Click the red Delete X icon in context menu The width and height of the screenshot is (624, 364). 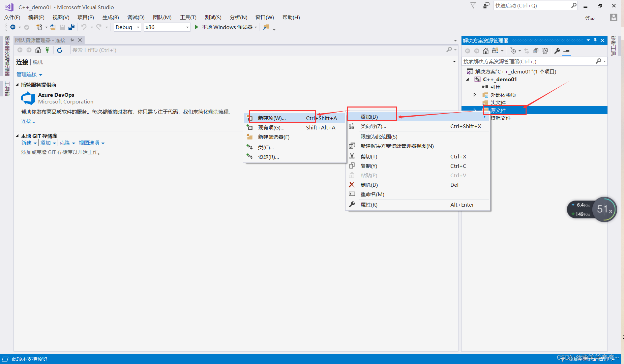(x=352, y=185)
